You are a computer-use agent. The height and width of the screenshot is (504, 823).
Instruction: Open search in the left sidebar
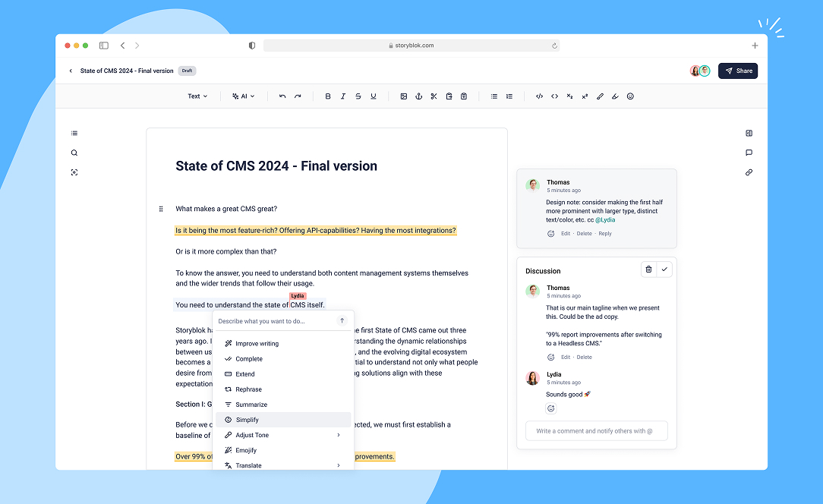coord(74,153)
